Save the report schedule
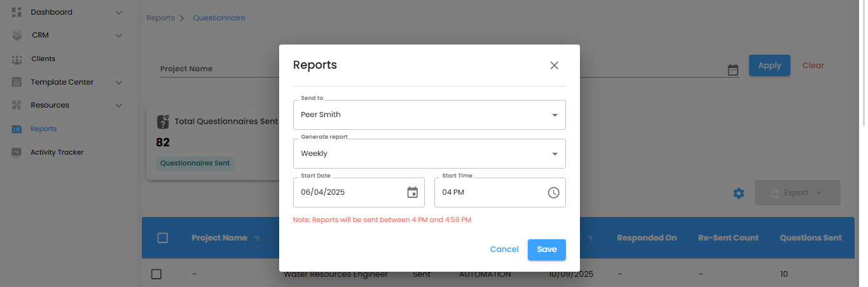This screenshot has height=287, width=868. [546, 249]
